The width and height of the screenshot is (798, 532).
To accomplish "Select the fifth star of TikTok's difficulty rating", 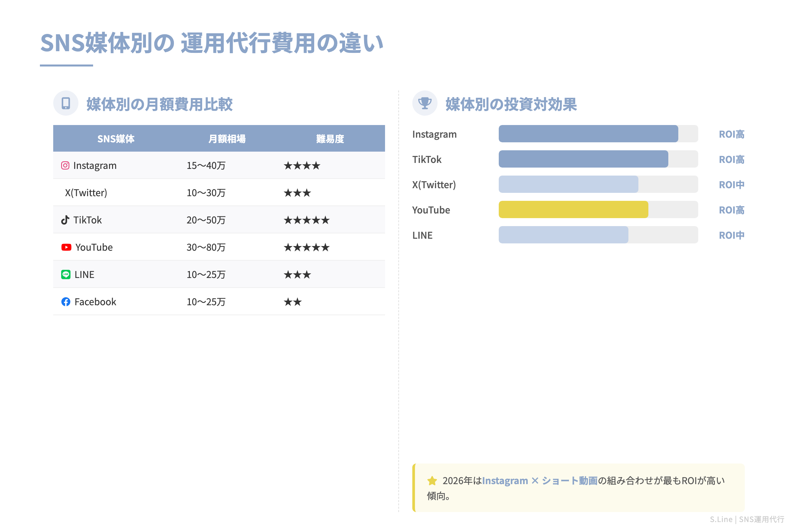I will click(x=326, y=220).
